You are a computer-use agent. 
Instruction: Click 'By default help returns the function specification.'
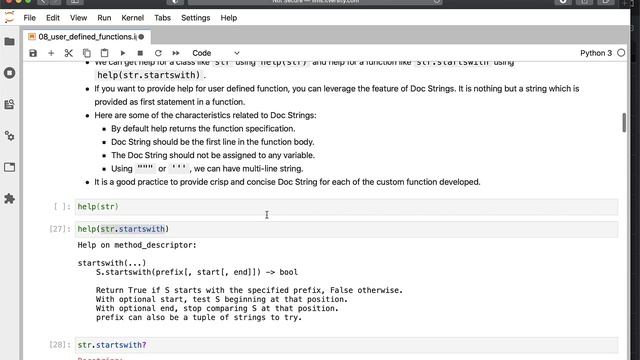(x=203, y=129)
